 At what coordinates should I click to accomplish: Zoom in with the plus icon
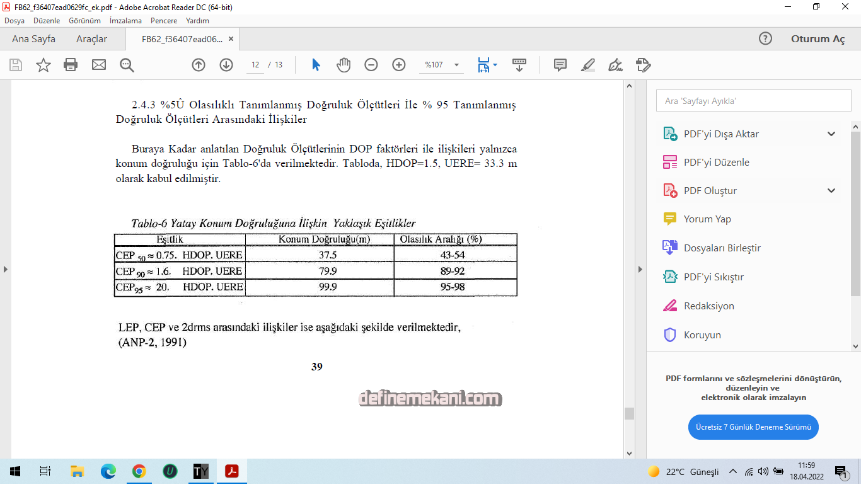click(x=399, y=65)
